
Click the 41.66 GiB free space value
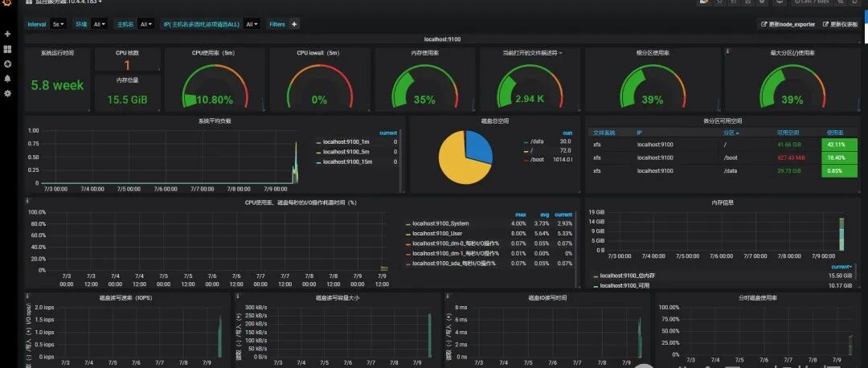point(790,145)
